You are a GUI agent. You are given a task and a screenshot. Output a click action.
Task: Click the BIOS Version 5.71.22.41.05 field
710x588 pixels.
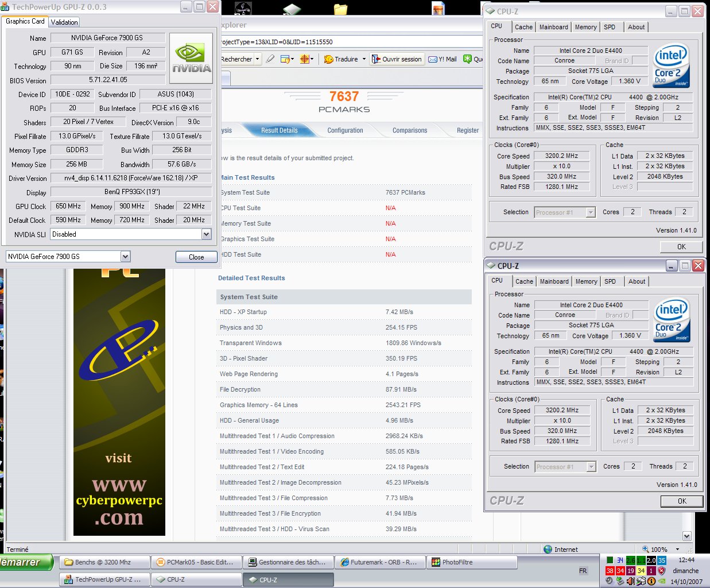(108, 80)
